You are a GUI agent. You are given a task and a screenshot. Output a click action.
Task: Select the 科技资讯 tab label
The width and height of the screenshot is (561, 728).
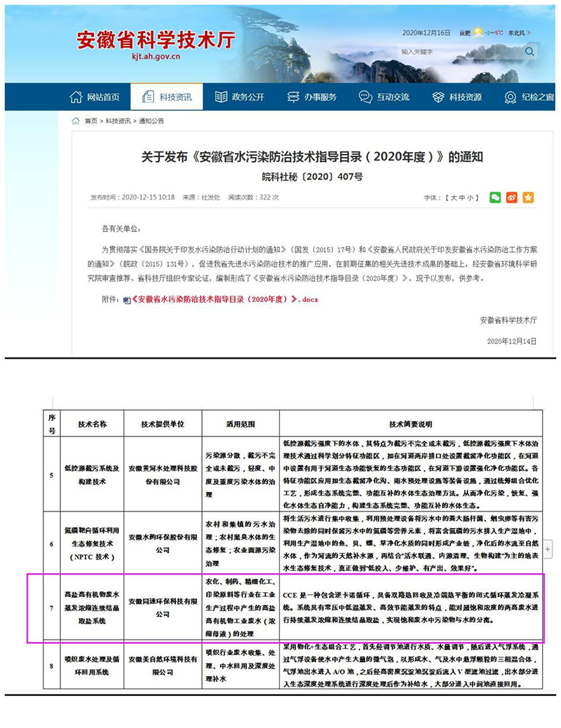tap(176, 97)
